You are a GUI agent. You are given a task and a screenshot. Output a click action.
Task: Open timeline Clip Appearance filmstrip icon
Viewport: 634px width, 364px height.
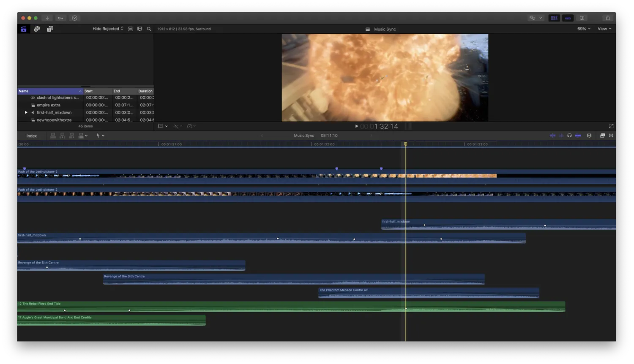(589, 136)
